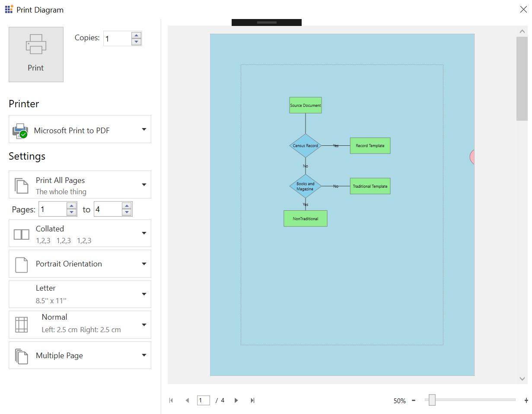
Task: Decrease number of copies with down arrow
Action: (x=137, y=42)
